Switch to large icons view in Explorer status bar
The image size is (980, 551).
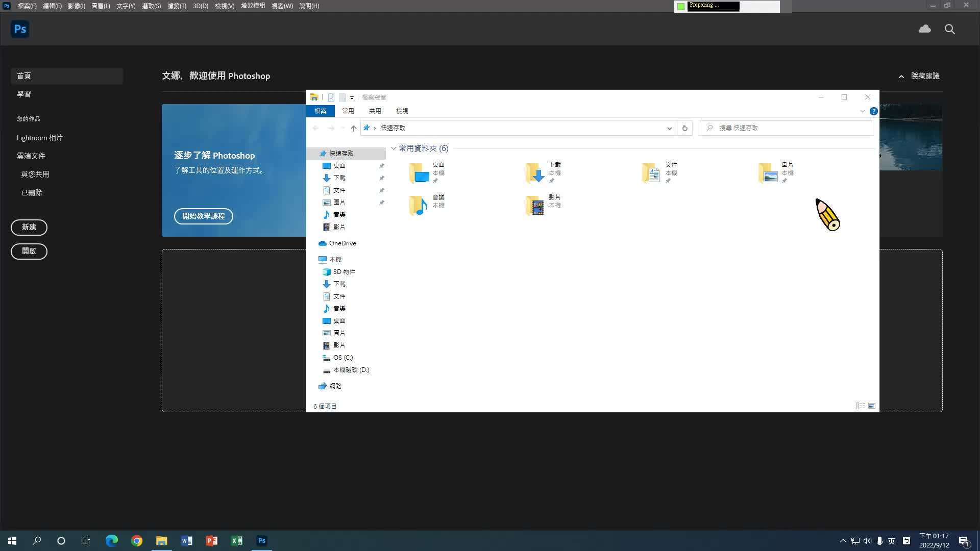tap(872, 406)
